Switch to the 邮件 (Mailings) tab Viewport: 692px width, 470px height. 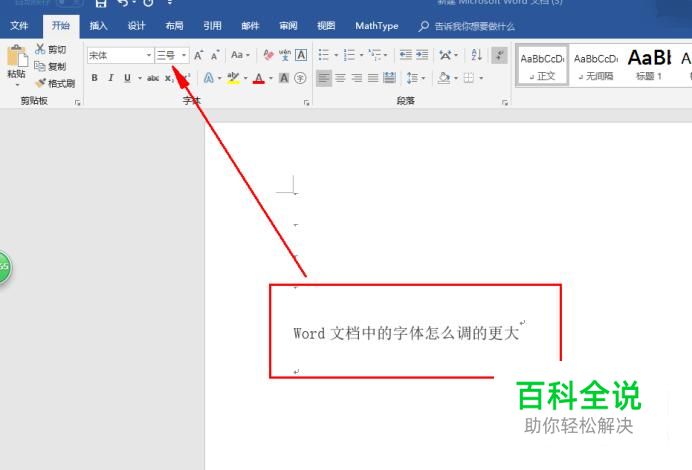tap(250, 26)
